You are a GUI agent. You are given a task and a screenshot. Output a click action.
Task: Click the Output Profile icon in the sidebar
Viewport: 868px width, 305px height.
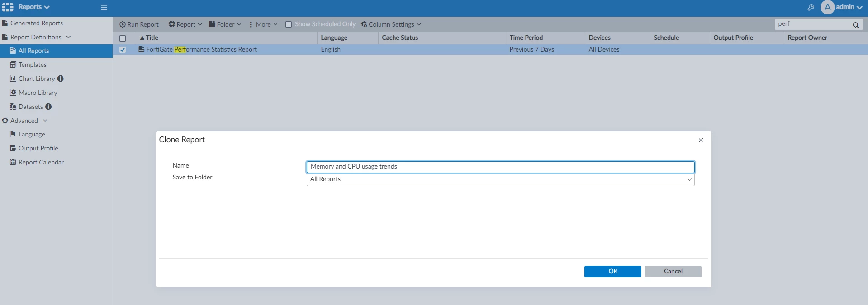click(13, 148)
